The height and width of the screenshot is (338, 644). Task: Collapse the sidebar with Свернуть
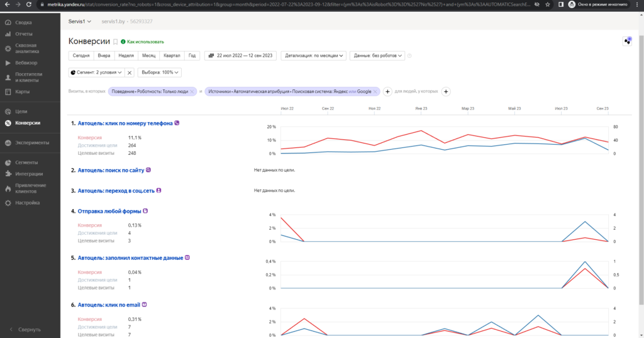pos(25,329)
